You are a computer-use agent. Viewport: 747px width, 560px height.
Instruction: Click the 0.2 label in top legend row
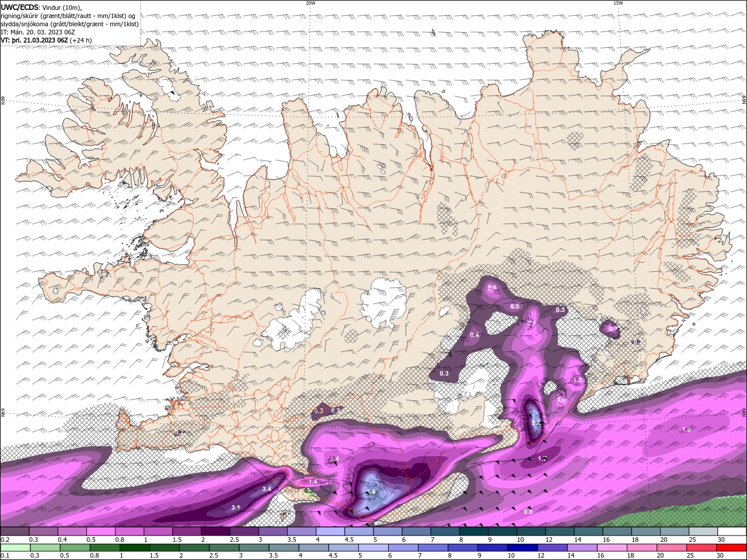click(5, 540)
